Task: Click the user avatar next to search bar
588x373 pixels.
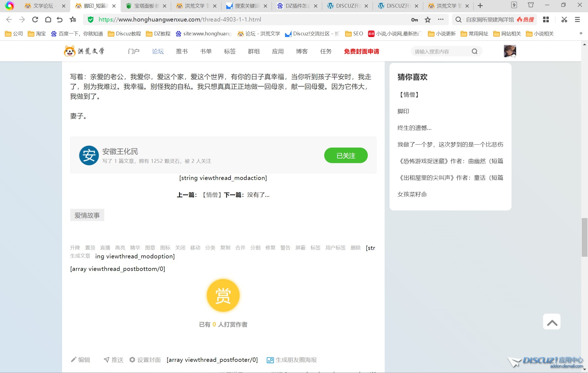Action: coord(510,51)
